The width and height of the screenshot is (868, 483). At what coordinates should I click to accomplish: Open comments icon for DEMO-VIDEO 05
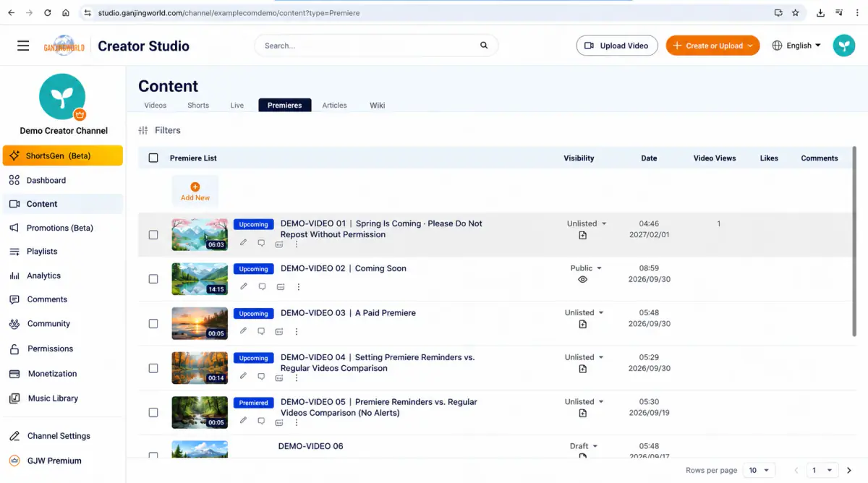coord(261,421)
